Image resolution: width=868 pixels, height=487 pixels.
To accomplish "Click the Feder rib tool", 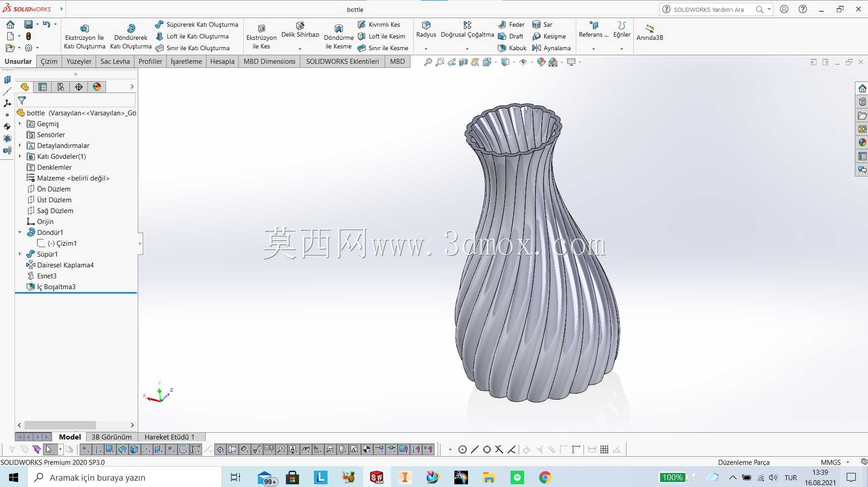I will 511,24.
